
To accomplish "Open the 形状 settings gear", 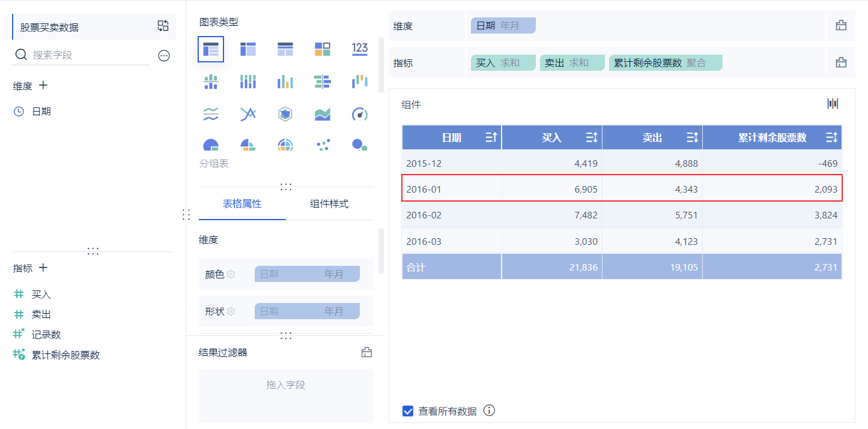I will [231, 311].
